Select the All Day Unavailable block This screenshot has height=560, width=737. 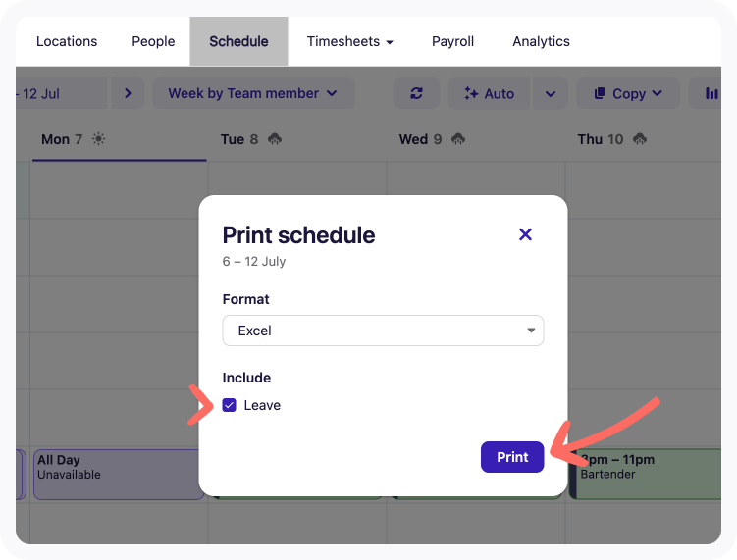pos(118,474)
